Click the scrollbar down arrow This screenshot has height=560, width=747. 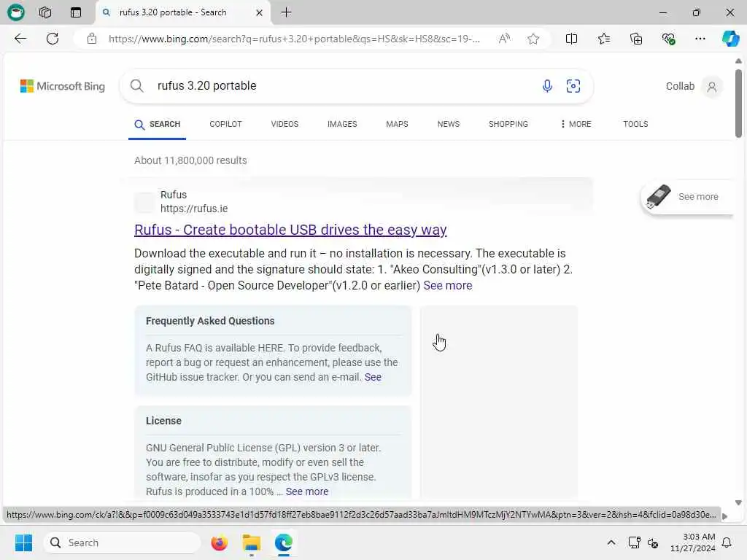click(x=738, y=502)
